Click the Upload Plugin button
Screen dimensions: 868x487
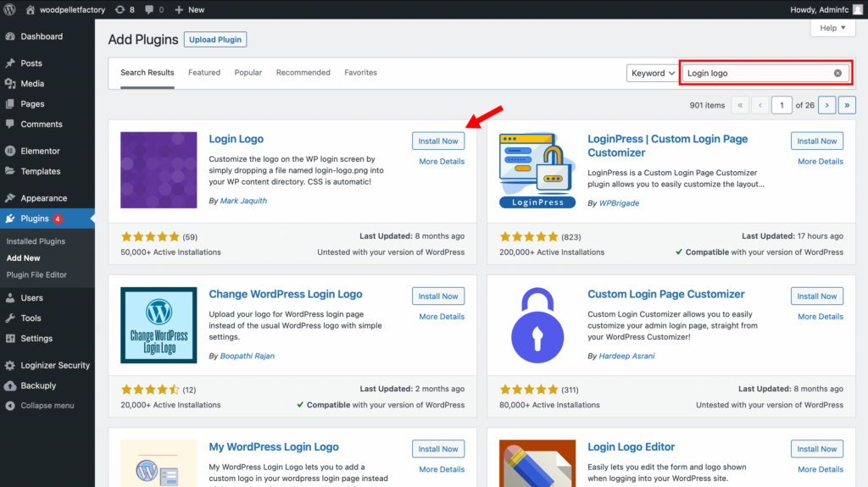point(215,39)
